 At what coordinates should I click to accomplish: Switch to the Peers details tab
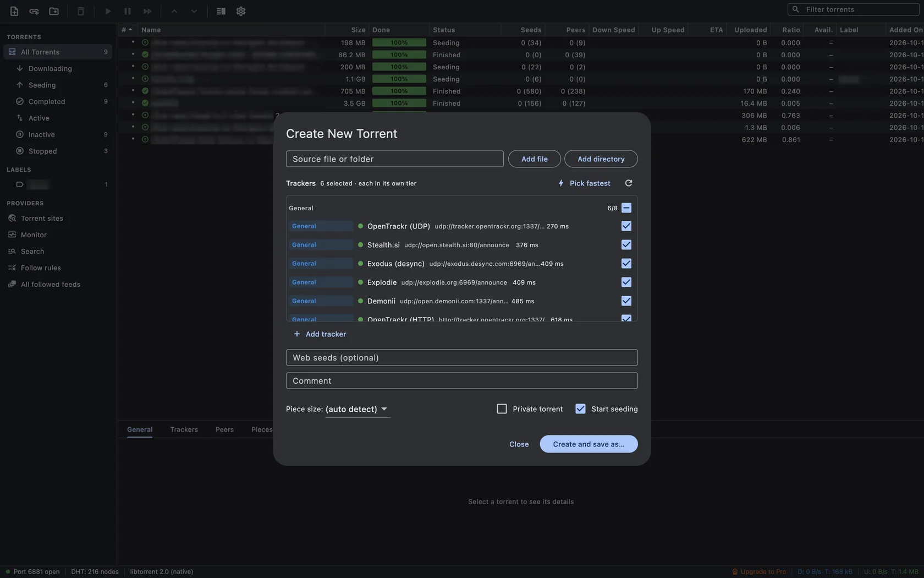tap(224, 429)
